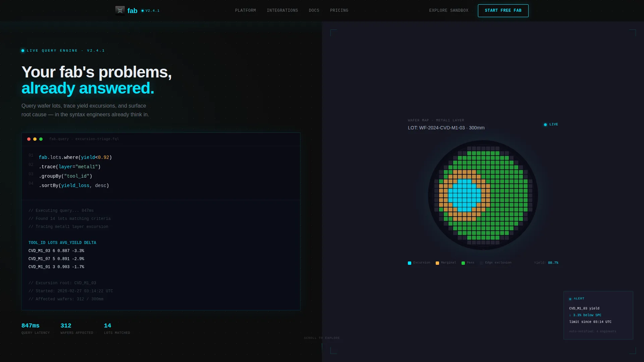Click the Marginal legend swatch
This screenshot has width=644, height=362.
(437, 263)
